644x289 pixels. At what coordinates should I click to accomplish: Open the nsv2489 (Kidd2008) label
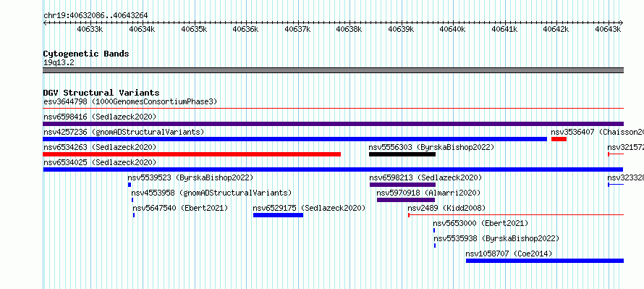pos(446,208)
